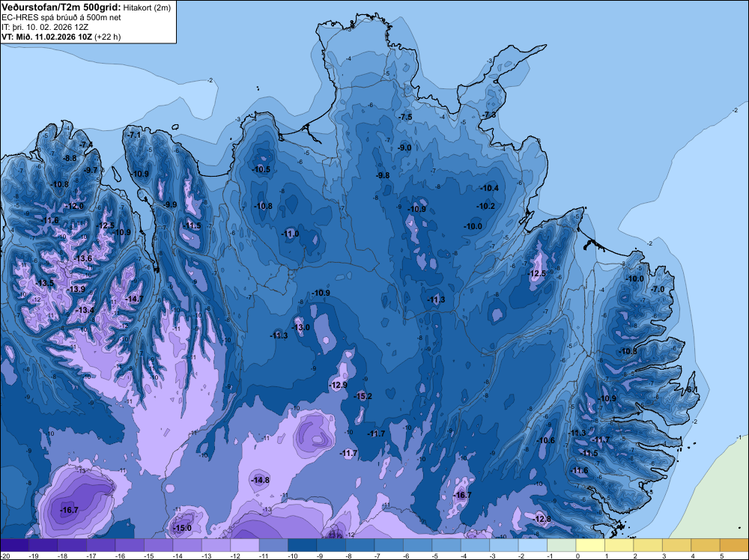Click the -14.7 temperature label

[x=134, y=299]
